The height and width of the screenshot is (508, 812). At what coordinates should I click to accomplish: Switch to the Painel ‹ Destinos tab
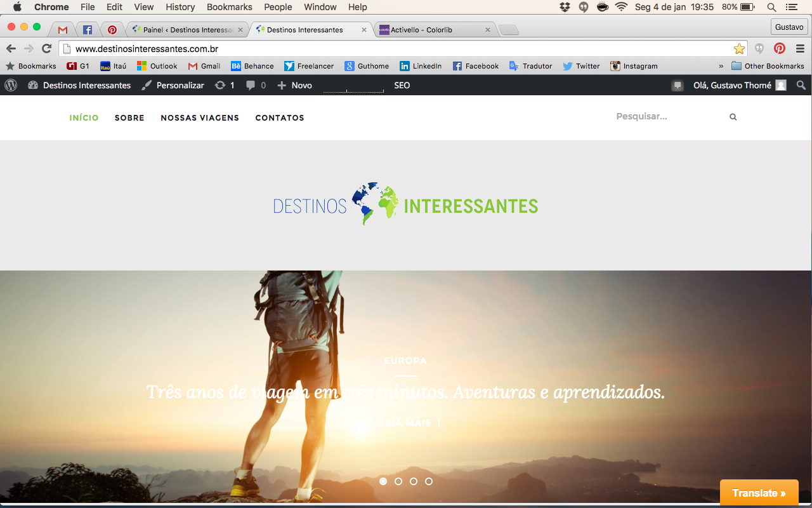click(187, 30)
